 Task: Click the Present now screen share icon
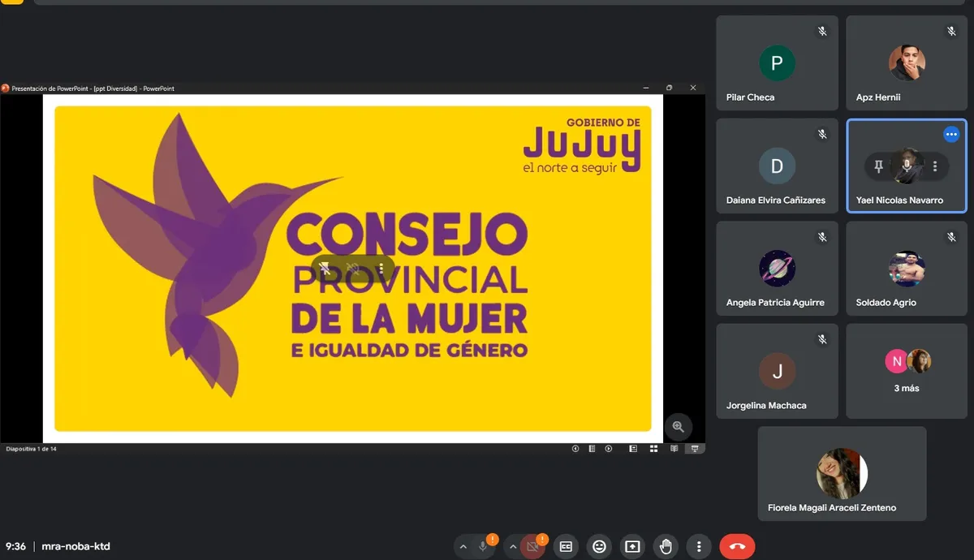(x=632, y=546)
